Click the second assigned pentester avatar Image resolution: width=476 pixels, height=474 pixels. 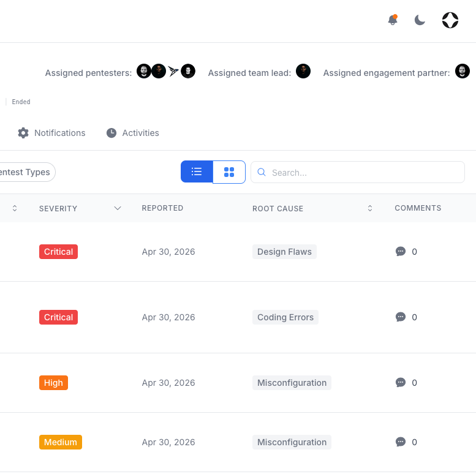[x=159, y=71]
